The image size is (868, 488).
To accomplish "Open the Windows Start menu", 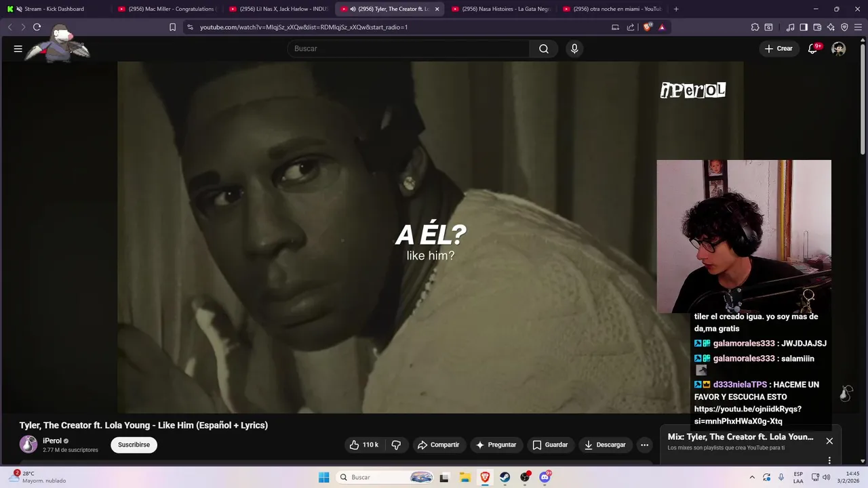I will [324, 477].
